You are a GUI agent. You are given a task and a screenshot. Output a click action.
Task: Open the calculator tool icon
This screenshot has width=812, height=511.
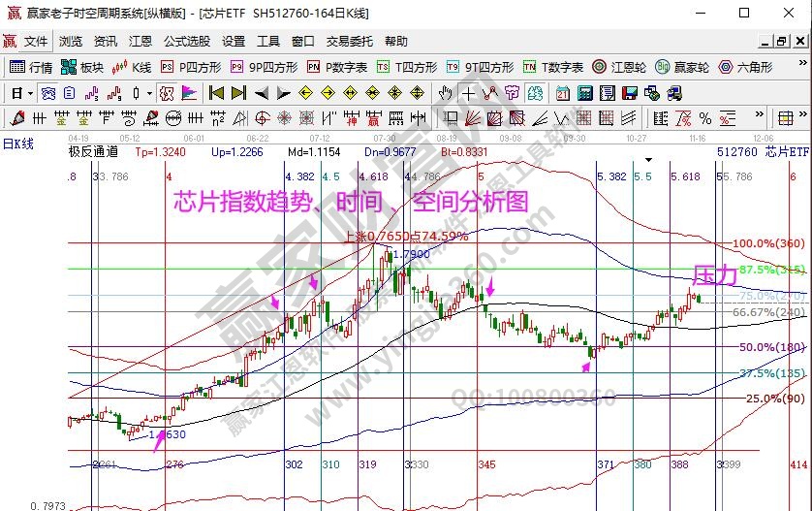click(585, 93)
